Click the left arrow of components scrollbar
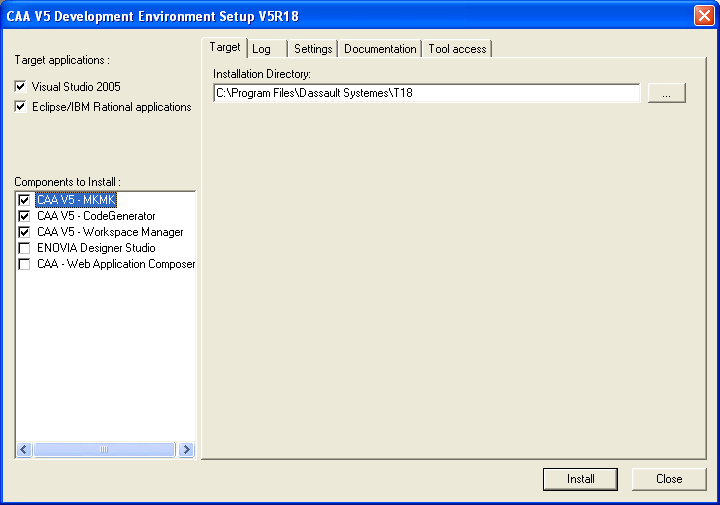The image size is (720, 505). (x=24, y=449)
